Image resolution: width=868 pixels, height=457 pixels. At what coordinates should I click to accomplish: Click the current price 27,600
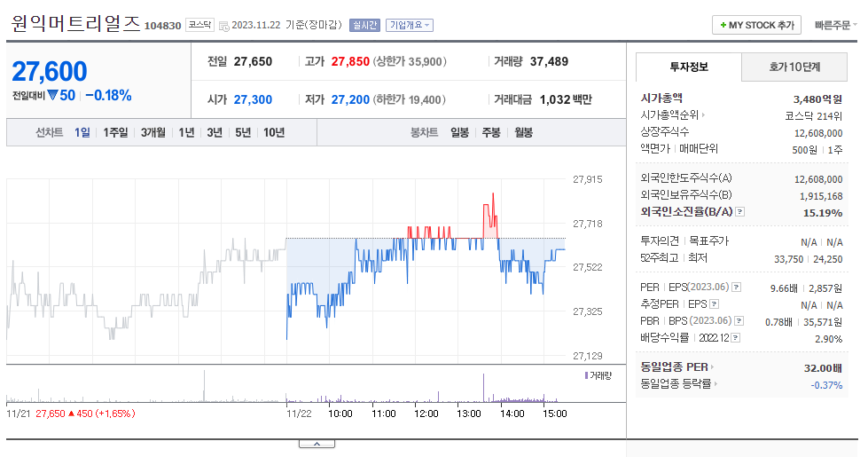[x=50, y=72]
